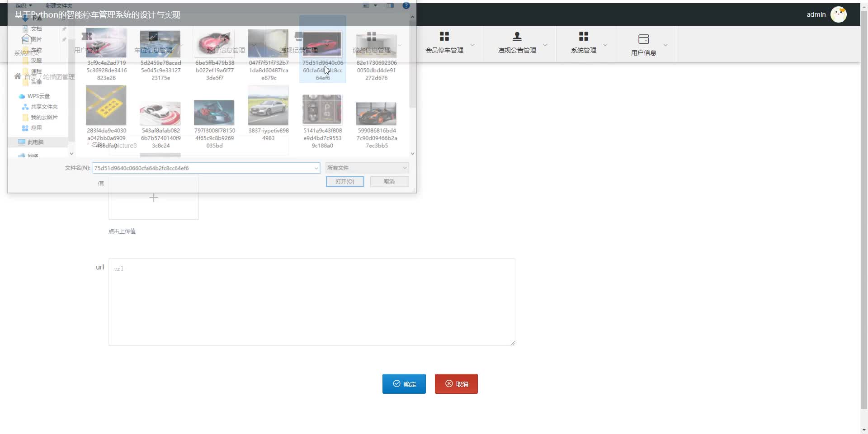Click the admin avatar picture
868x434 pixels.
click(x=839, y=14)
